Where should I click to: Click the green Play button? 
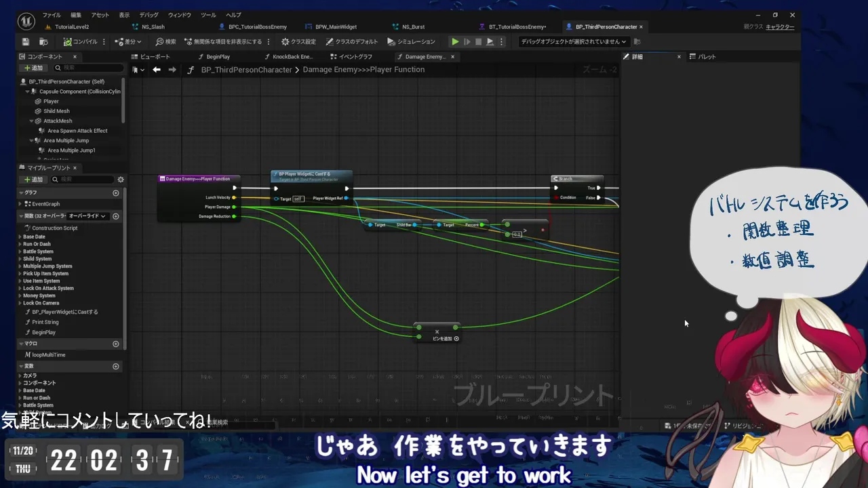pos(455,41)
